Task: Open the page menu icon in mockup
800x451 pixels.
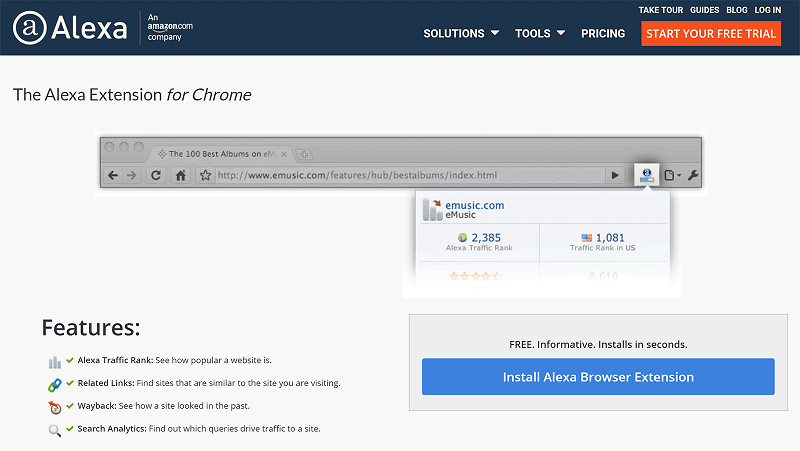Action: pos(672,176)
